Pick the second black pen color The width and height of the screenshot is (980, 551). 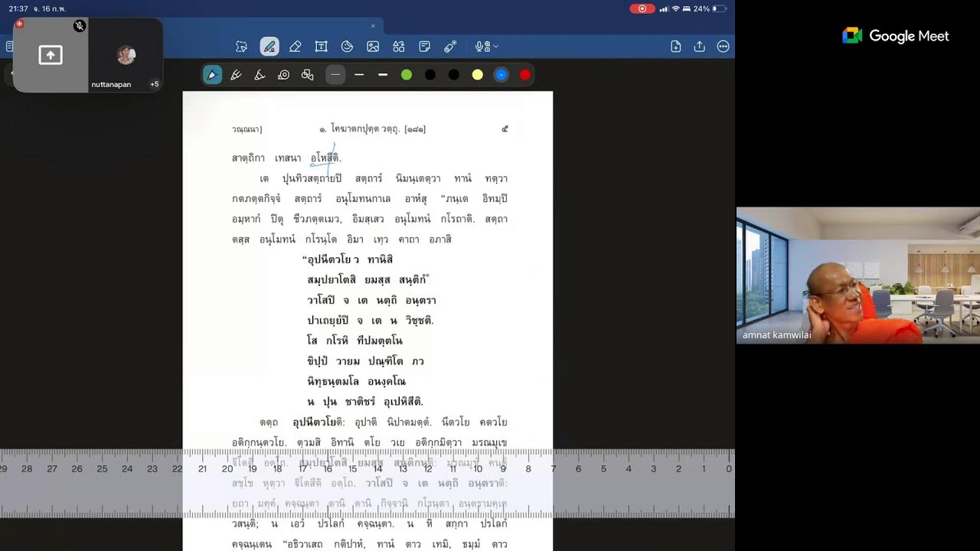(x=454, y=75)
